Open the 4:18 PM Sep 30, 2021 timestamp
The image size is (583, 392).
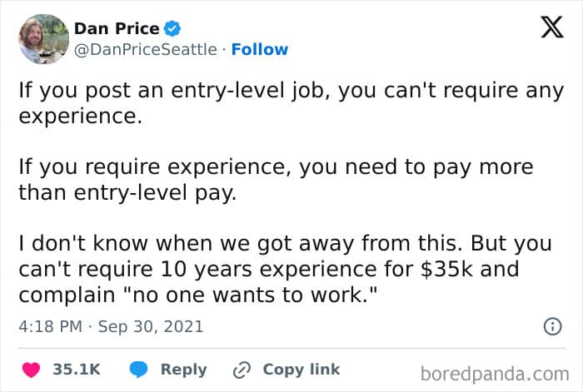[x=111, y=326]
